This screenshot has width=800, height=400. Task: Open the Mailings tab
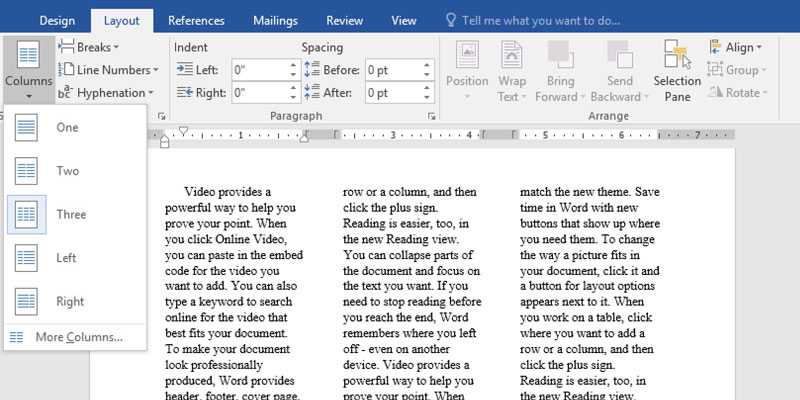point(275,20)
